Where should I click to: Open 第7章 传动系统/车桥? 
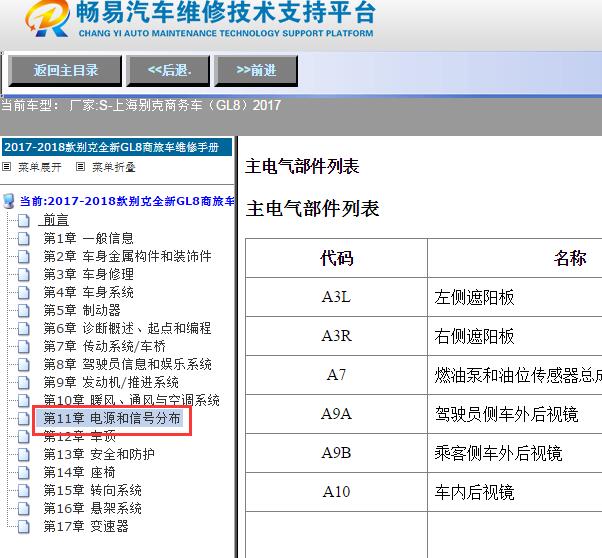(104, 346)
